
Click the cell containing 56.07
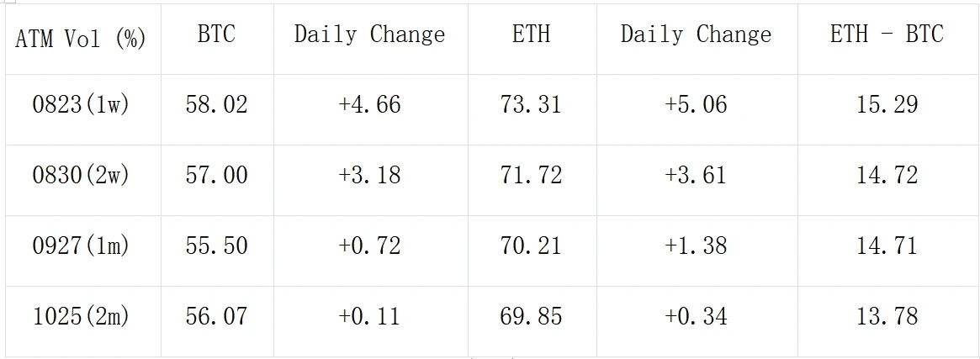pos(216,316)
